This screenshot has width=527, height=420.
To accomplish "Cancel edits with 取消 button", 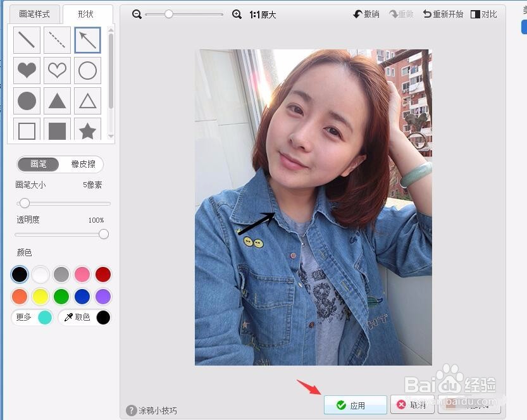I will pos(412,405).
